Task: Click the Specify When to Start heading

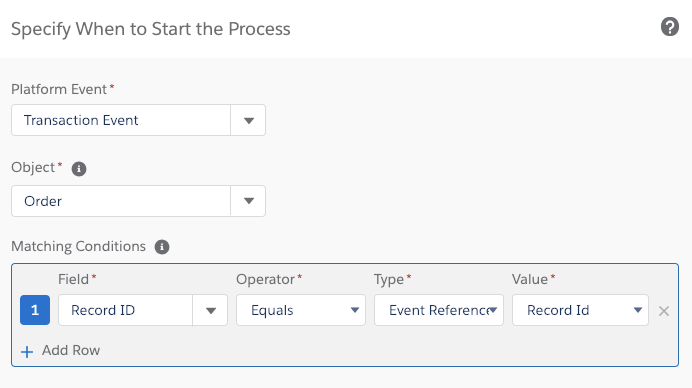Action: pyautogui.click(x=150, y=29)
